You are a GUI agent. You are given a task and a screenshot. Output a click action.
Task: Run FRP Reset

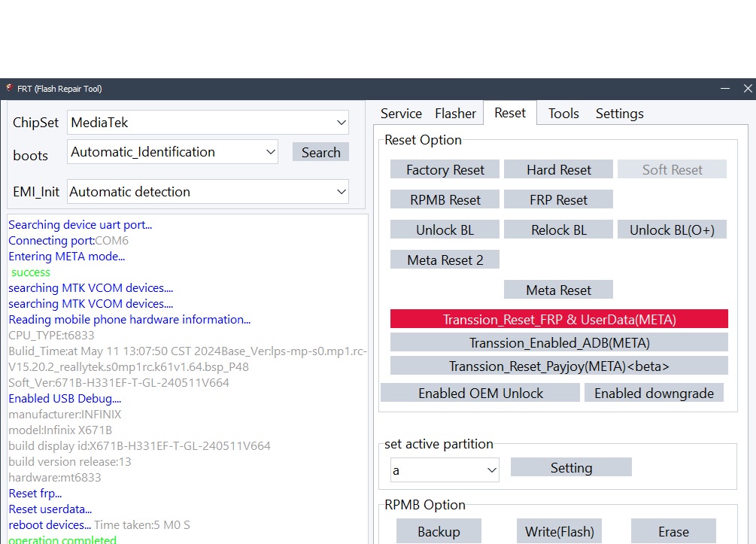[x=558, y=200]
